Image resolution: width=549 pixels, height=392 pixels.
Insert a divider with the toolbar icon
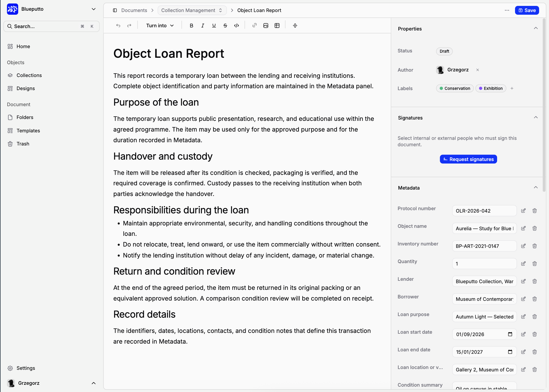pyautogui.click(x=295, y=26)
